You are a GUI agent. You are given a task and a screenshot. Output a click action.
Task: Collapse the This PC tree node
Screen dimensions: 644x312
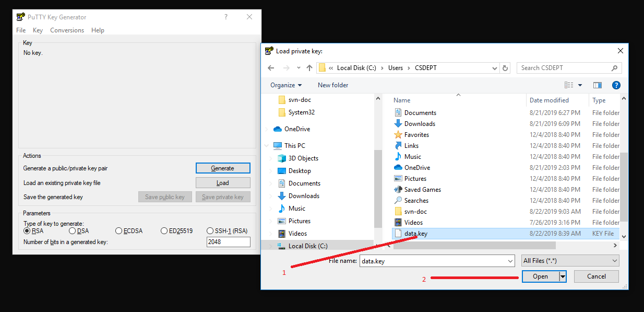[267, 146]
